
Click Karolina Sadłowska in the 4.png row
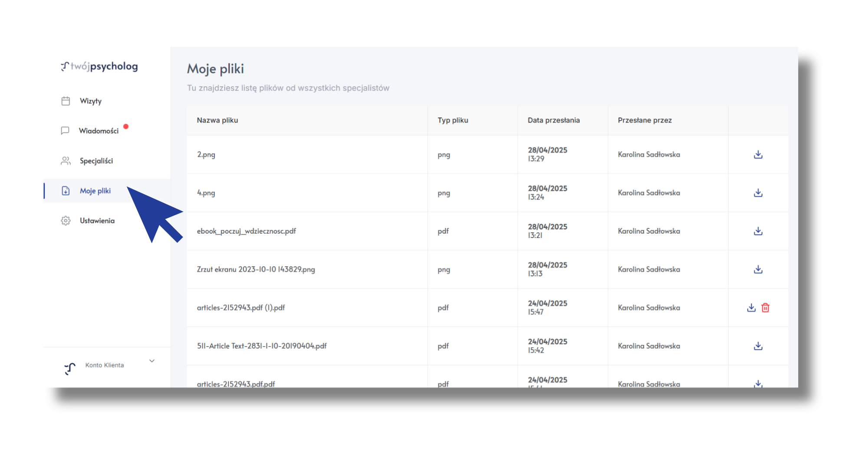[x=649, y=193]
